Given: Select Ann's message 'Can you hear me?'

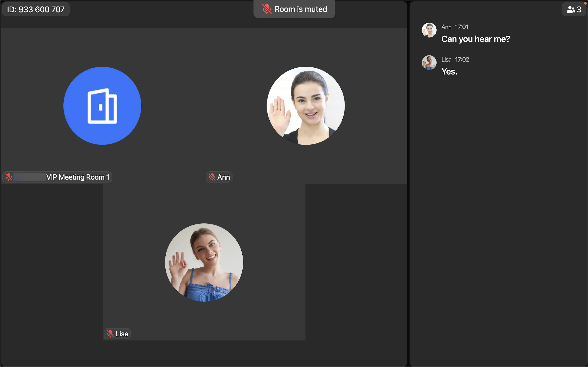Looking at the screenshot, I should click(x=475, y=39).
